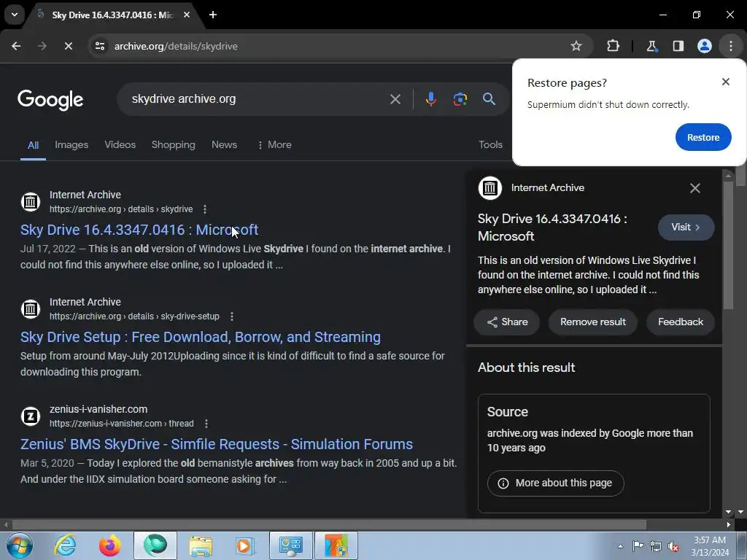This screenshot has width=747, height=560.
Task: Open Sky Drive Setup result link
Action: point(200,337)
